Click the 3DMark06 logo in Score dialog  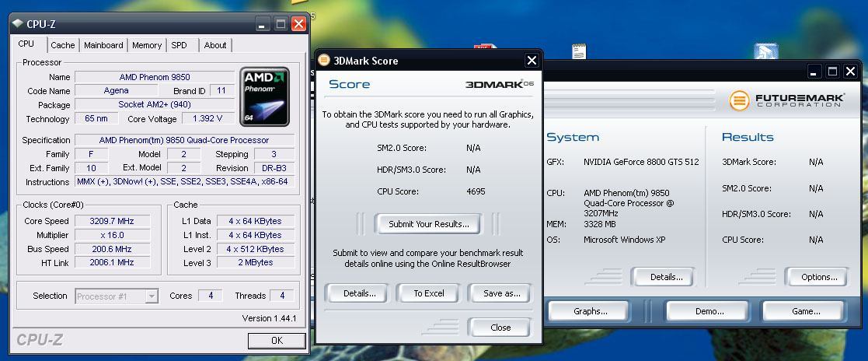point(500,85)
